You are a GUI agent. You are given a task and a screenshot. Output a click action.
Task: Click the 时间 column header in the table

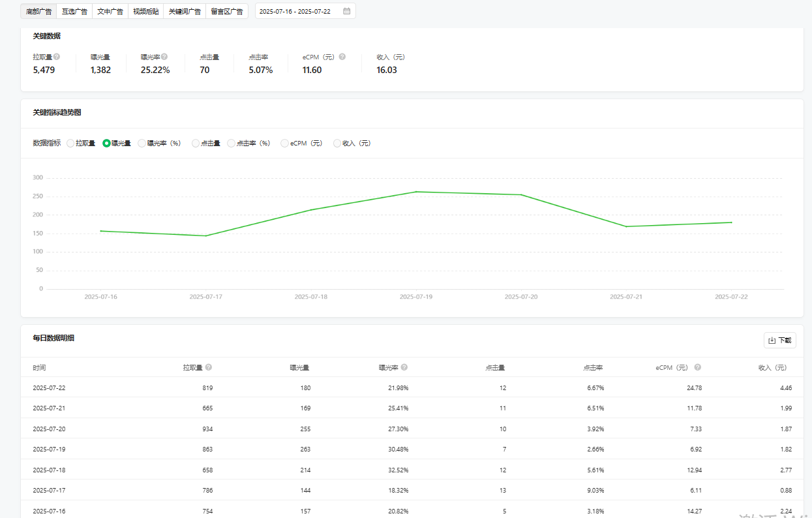point(39,368)
